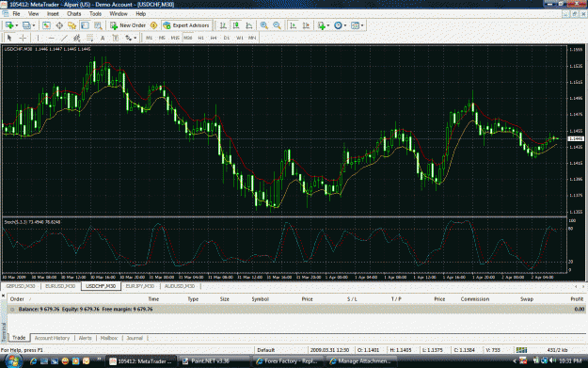Open the Forex Factory taskbar window
Image resolution: width=588 pixels, height=368 pixels.
point(288,361)
